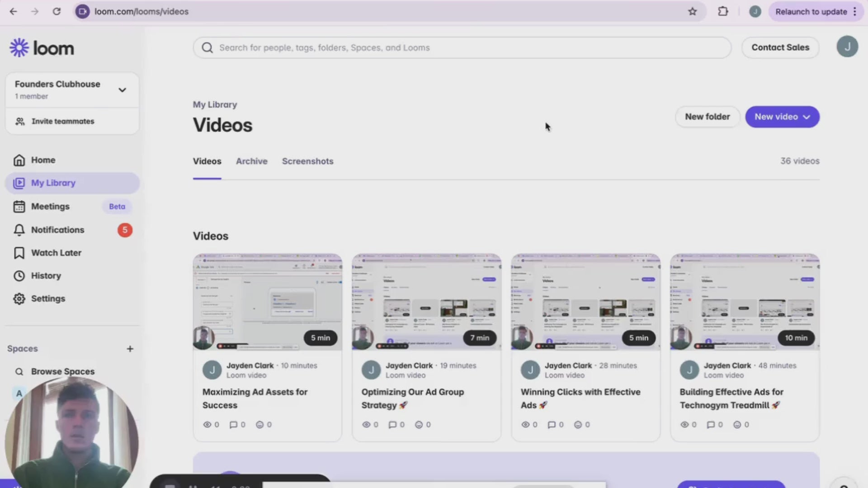Switch to the Archive tab

click(251, 161)
